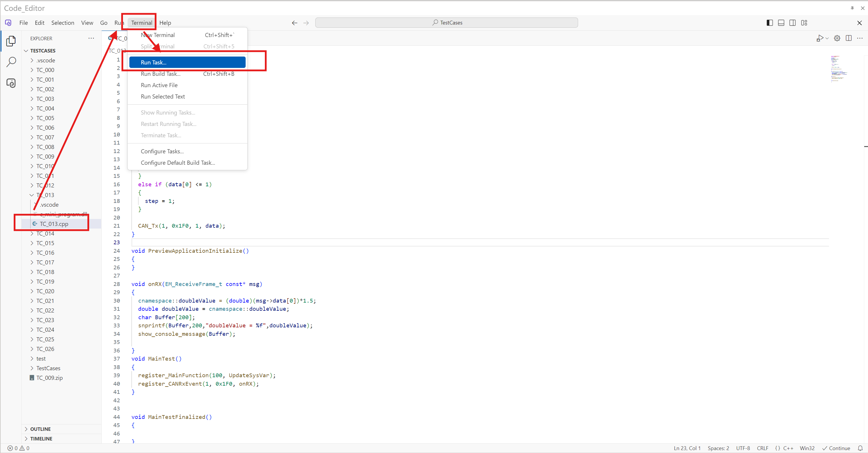
Task: Open the Explorer icon in activity bar
Action: [11, 41]
